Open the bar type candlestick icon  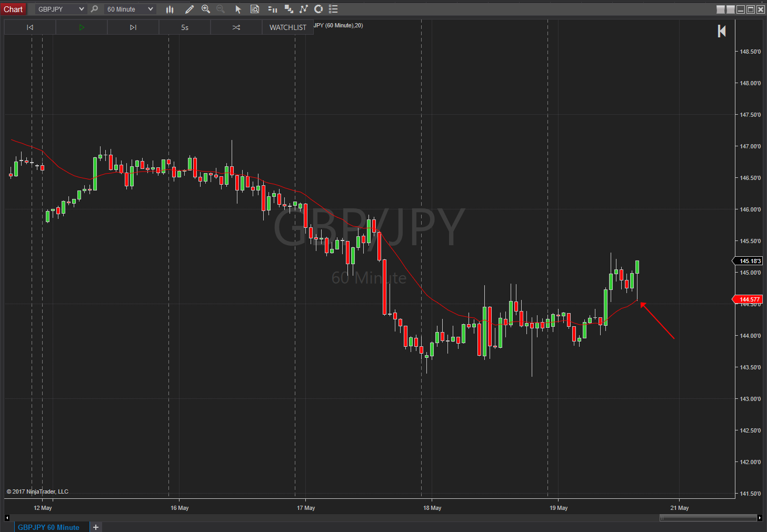tap(170, 9)
